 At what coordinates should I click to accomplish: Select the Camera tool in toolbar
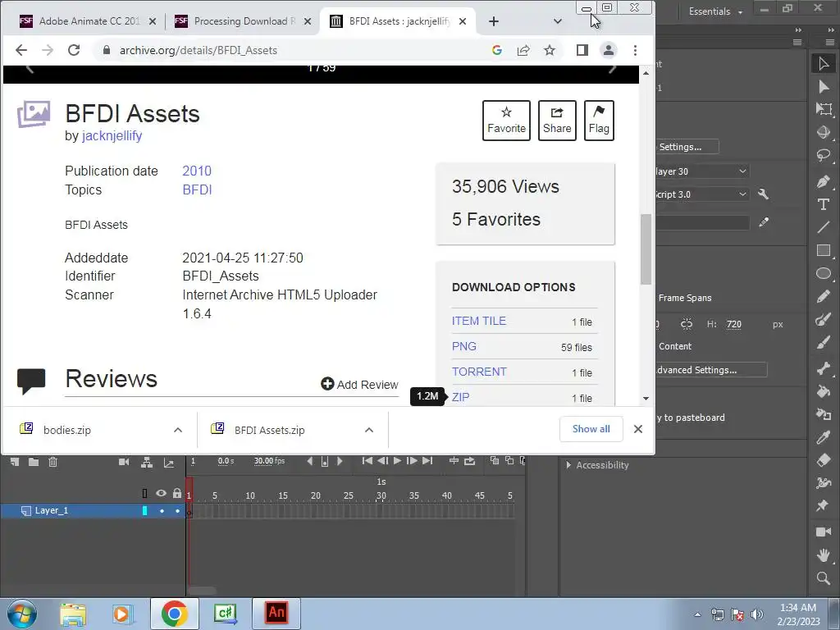tap(824, 532)
